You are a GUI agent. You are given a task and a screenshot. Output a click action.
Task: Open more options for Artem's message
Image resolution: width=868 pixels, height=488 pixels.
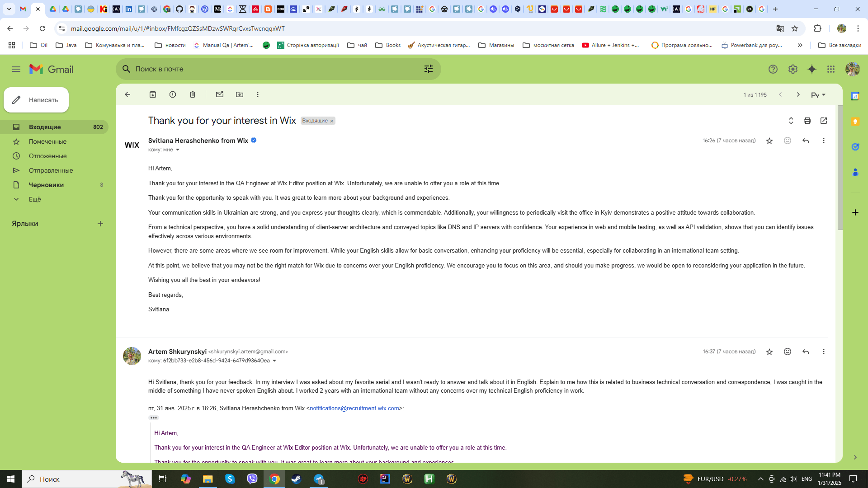(824, 352)
